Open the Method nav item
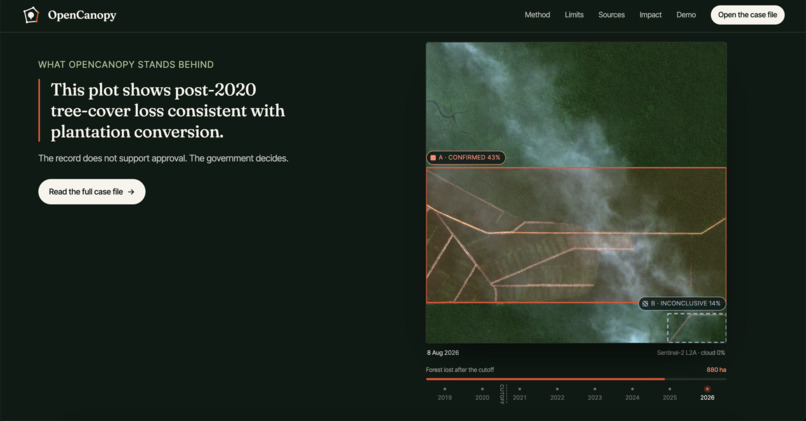The height and width of the screenshot is (421, 806). click(x=537, y=15)
